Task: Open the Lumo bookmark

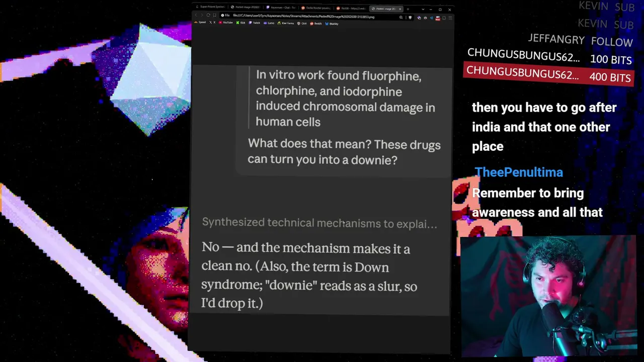Action: point(269,23)
